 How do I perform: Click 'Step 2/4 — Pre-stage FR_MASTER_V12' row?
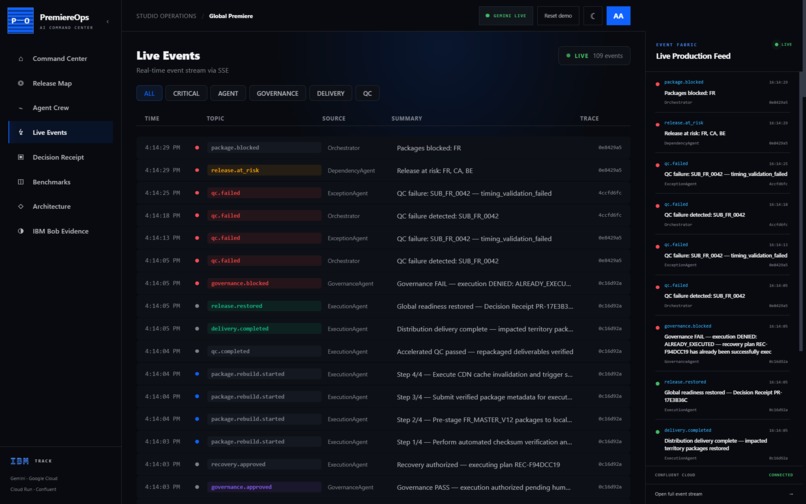[x=383, y=419]
